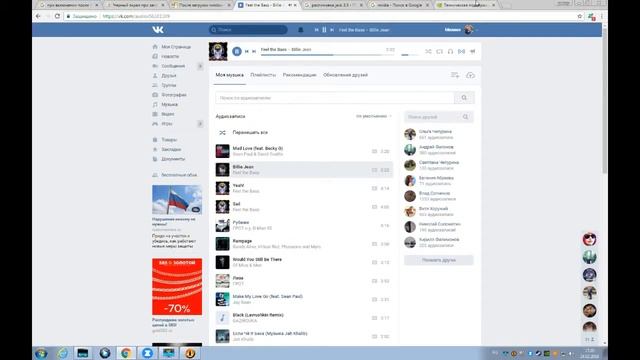
Task: Click the headphones icon in the player
Action: [450, 51]
